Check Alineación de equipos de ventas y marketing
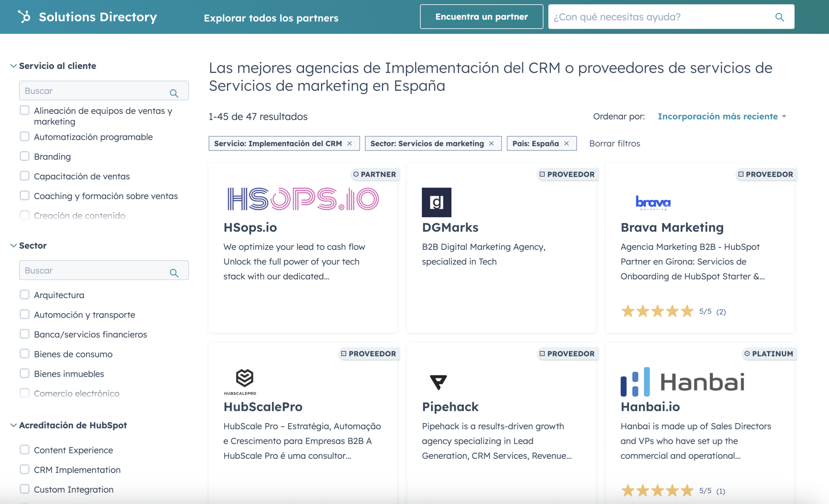This screenshot has width=829, height=504. [x=25, y=110]
